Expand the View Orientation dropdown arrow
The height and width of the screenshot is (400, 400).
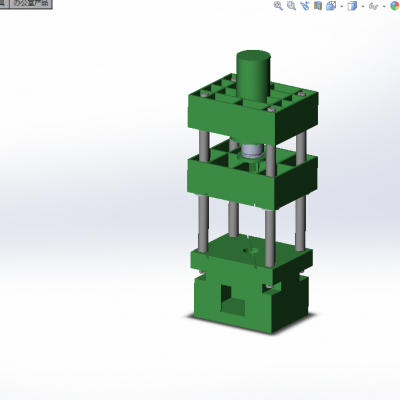tap(341, 6)
